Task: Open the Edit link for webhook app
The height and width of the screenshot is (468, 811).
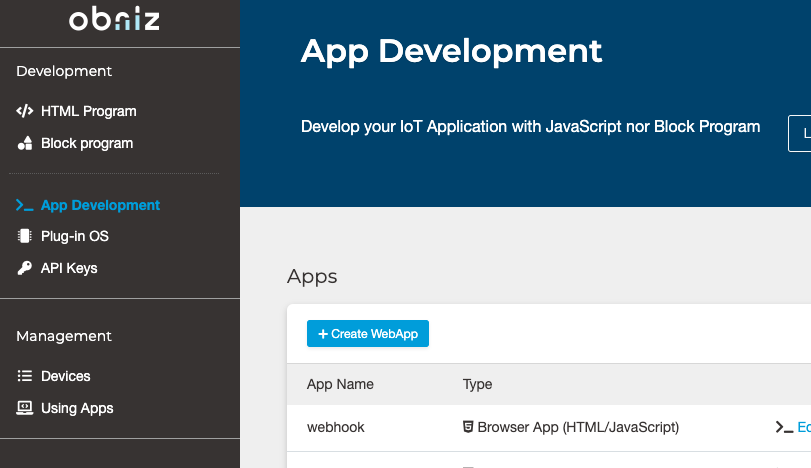Action: pyautogui.click(x=803, y=427)
